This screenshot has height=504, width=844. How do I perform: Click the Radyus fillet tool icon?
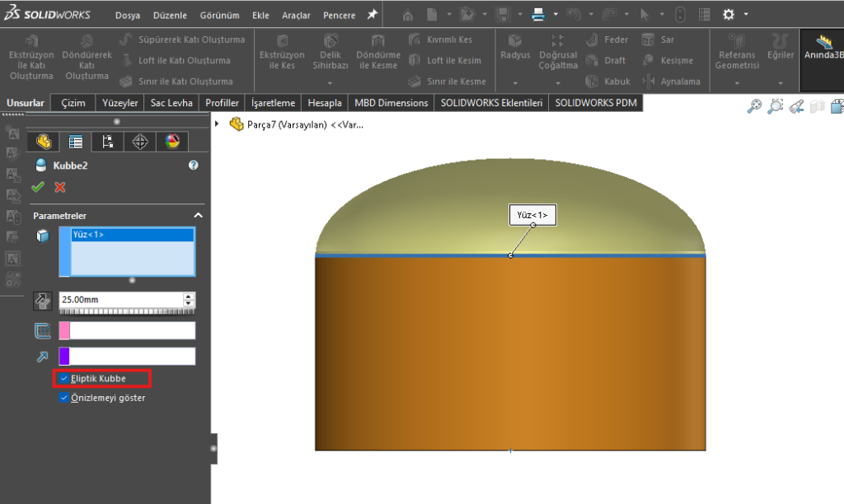point(515,40)
